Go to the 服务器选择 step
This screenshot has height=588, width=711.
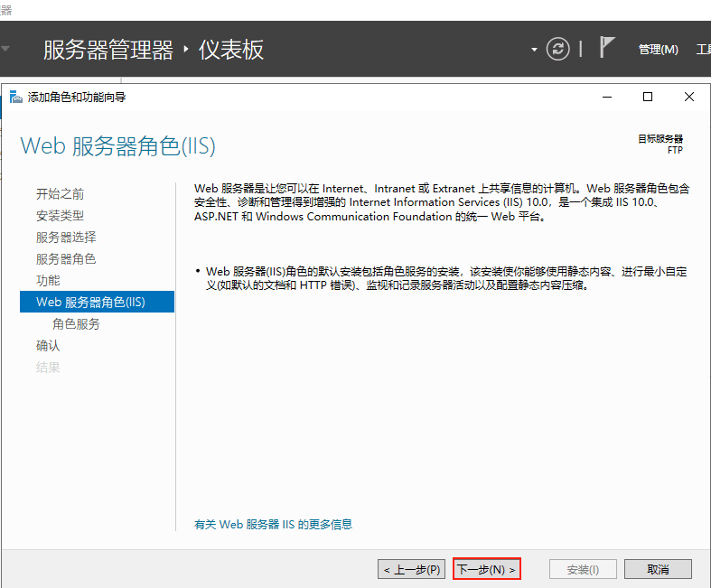tap(66, 238)
